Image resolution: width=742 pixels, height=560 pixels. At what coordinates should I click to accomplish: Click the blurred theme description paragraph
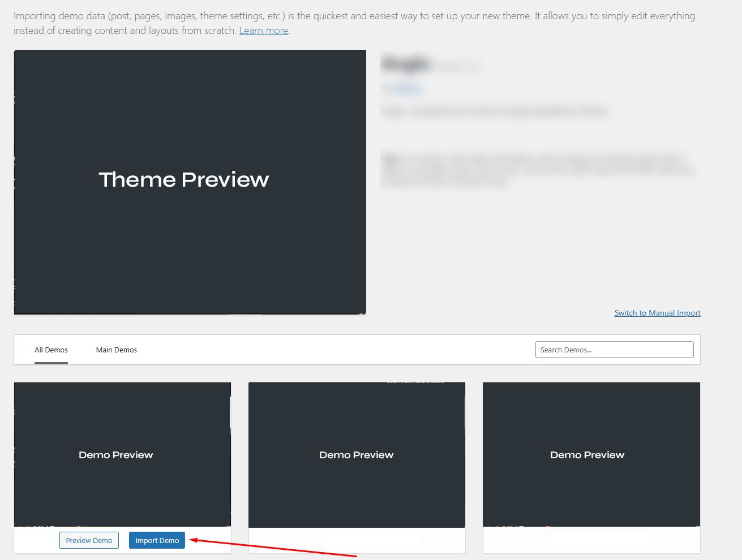(x=537, y=169)
